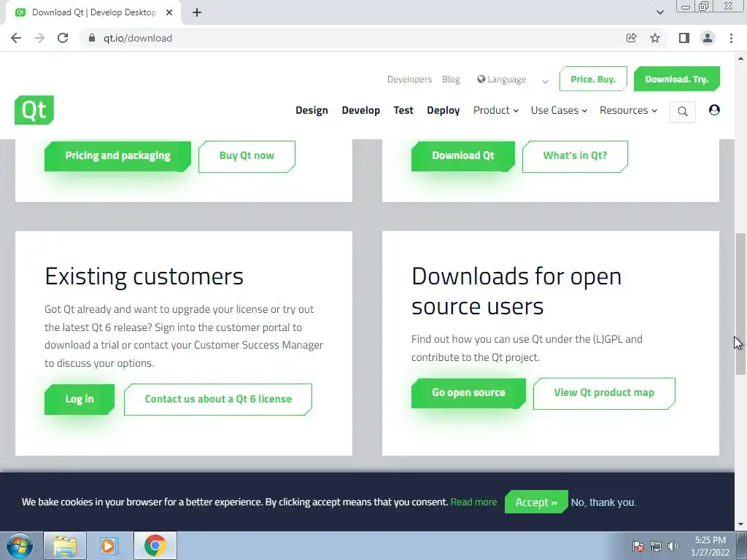Click the Price. Buy. button
Image resolution: width=747 pixels, height=560 pixels.
(x=593, y=79)
